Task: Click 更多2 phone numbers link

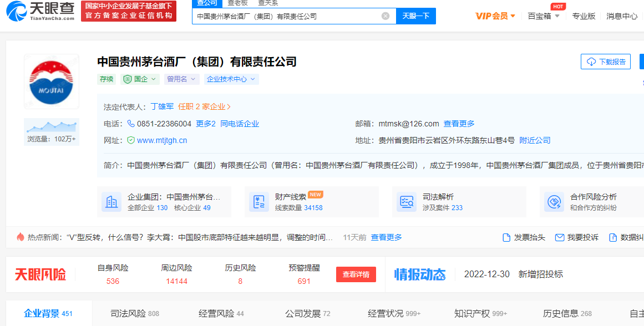Action: pyautogui.click(x=206, y=124)
